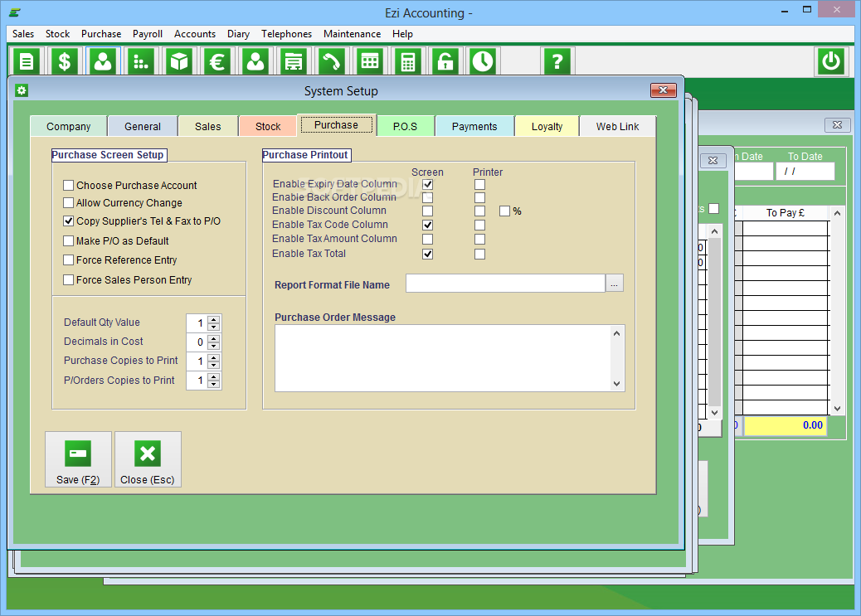Increase Decimals in Cost with up arrow

(x=214, y=339)
